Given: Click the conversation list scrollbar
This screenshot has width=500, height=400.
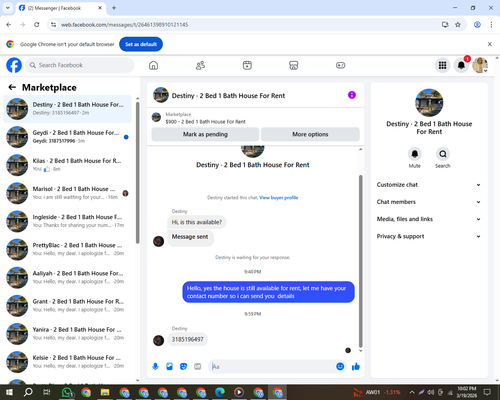Looking at the screenshot, I should 137,173.
